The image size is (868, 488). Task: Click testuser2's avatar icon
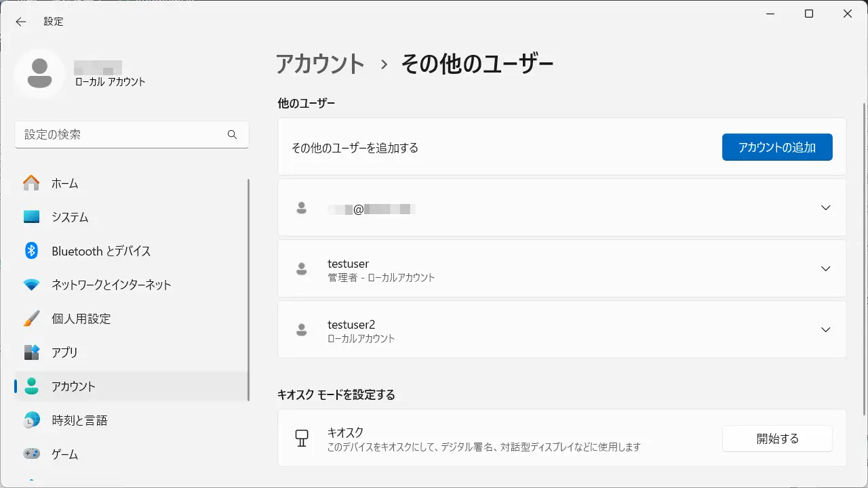click(x=302, y=330)
